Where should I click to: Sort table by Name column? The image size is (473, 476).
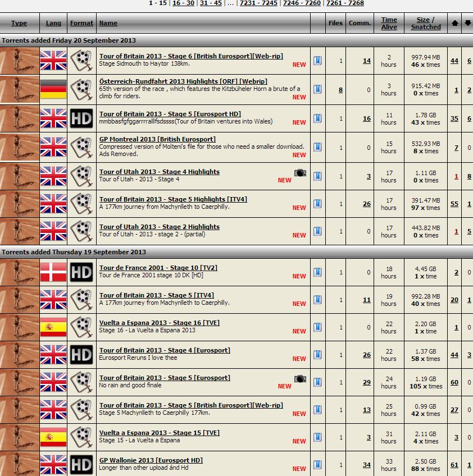pyautogui.click(x=108, y=23)
